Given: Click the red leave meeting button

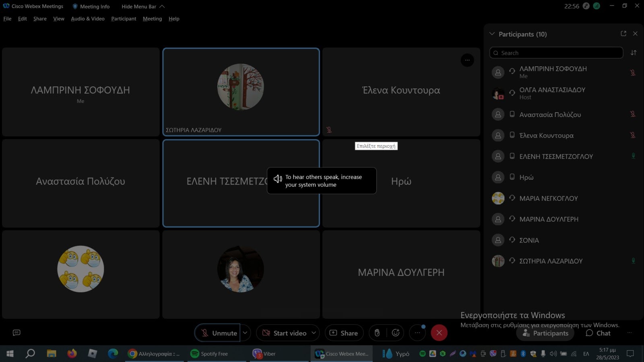Looking at the screenshot, I should 439,333.
